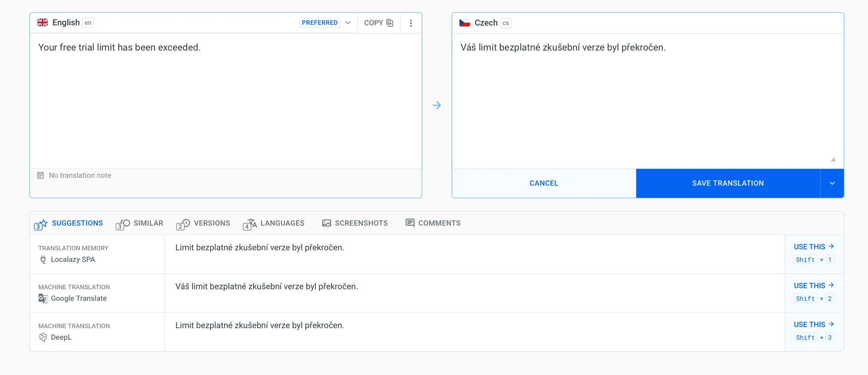The height and width of the screenshot is (375, 868).
Task: Click the Localazy SPA plug icon
Action: click(43, 259)
